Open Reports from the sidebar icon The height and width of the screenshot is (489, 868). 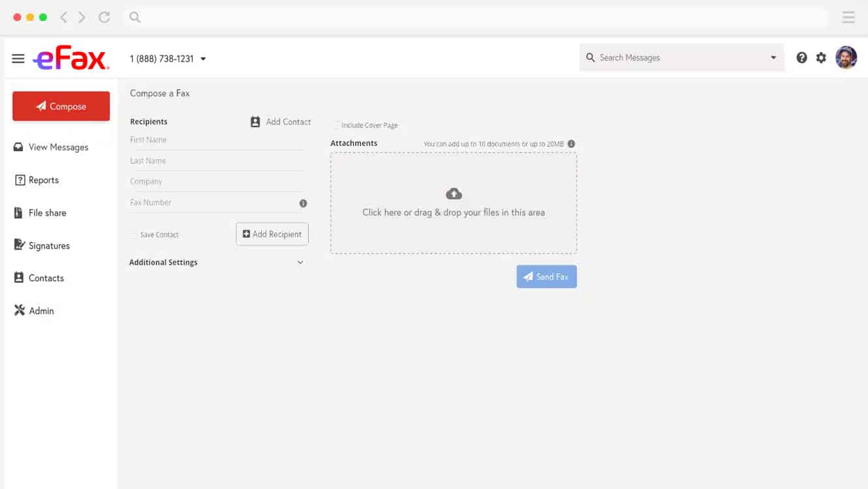click(19, 179)
